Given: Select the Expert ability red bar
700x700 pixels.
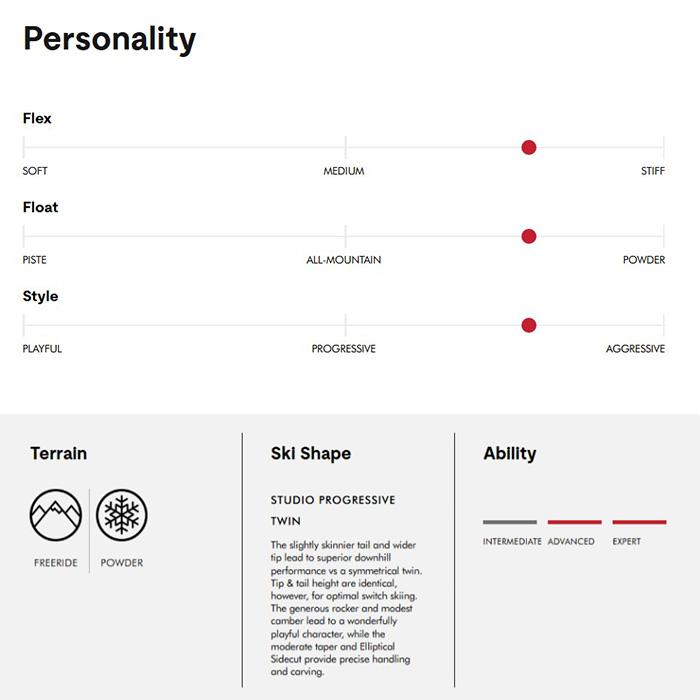Looking at the screenshot, I should click(639, 522).
